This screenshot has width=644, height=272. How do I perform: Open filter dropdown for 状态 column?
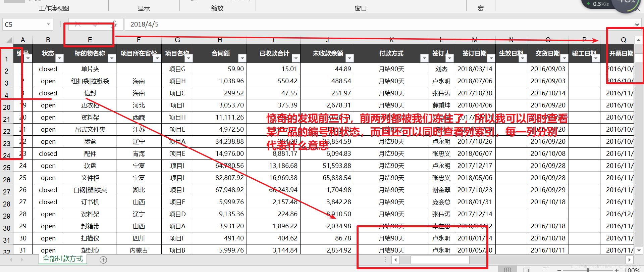pyautogui.click(x=59, y=58)
